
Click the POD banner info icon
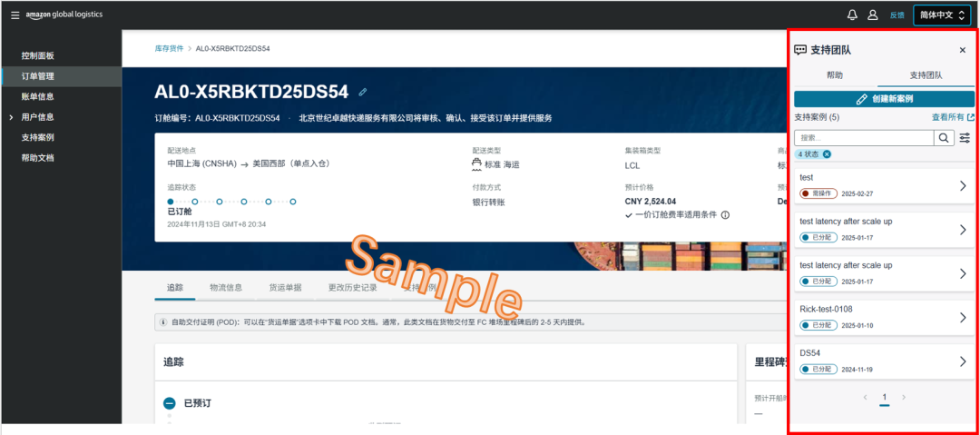(x=163, y=322)
